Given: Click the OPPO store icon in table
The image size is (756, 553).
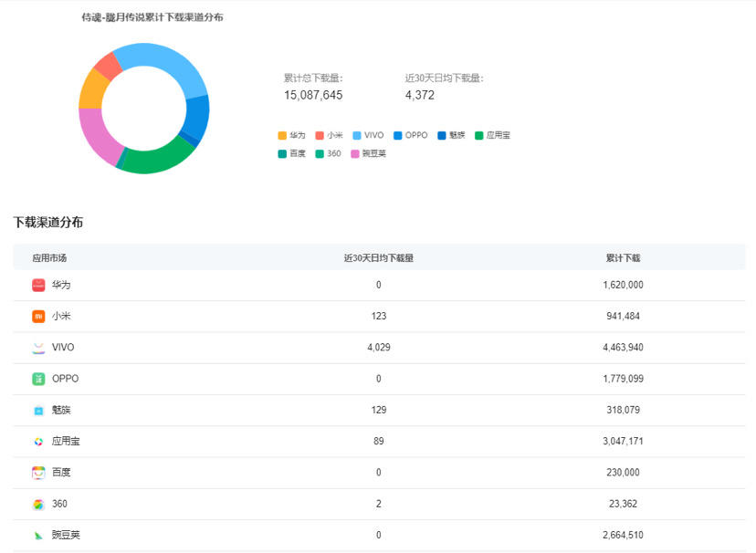Looking at the screenshot, I should pyautogui.click(x=38, y=379).
